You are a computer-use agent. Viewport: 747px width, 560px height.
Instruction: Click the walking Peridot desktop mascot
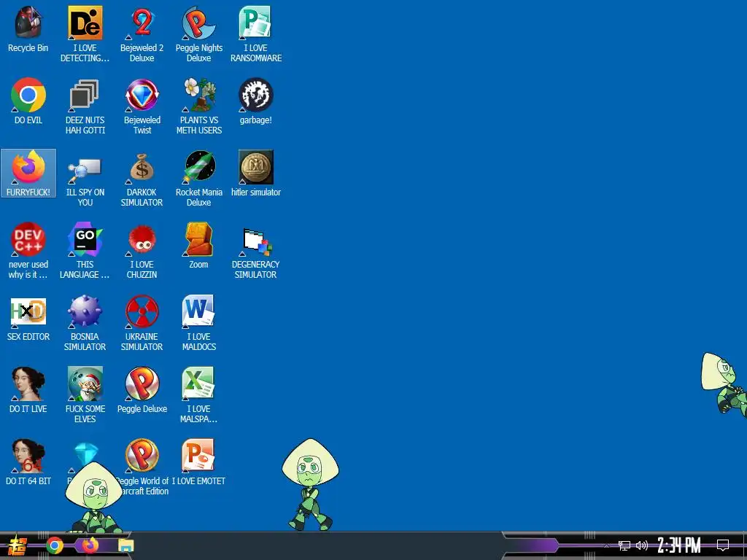pos(310,484)
